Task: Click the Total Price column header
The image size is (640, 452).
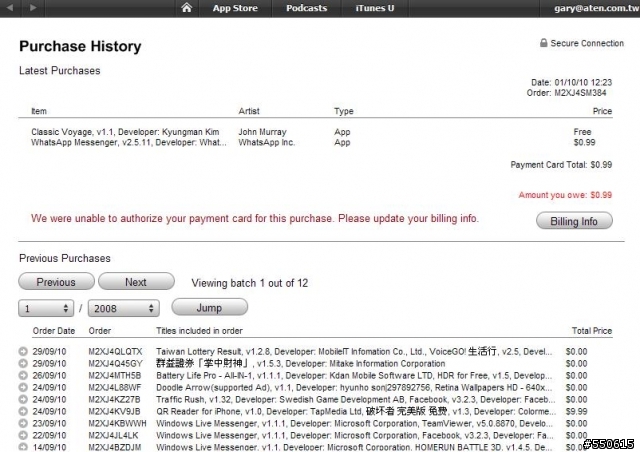Action: tap(592, 331)
